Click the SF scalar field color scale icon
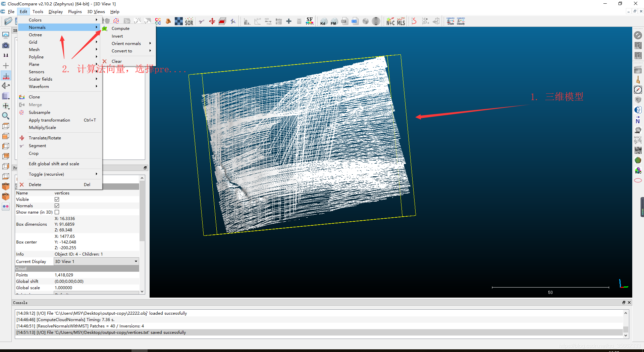Image resolution: width=644 pixels, height=352 pixels. pyautogui.click(x=310, y=21)
